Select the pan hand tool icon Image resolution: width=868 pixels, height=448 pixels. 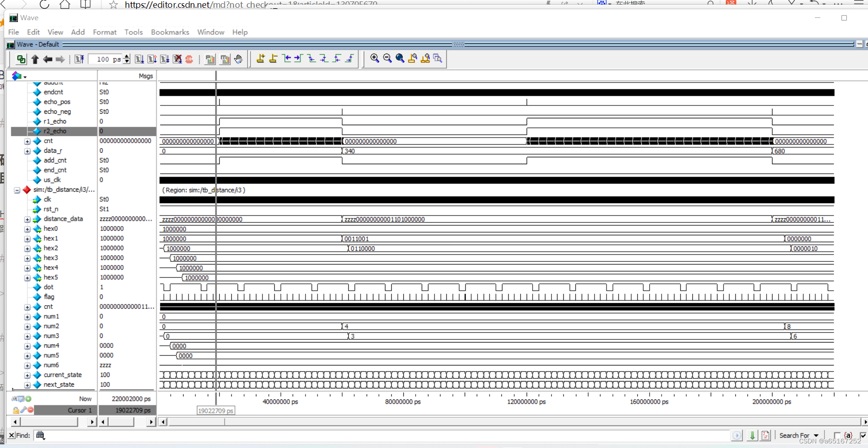click(x=238, y=59)
